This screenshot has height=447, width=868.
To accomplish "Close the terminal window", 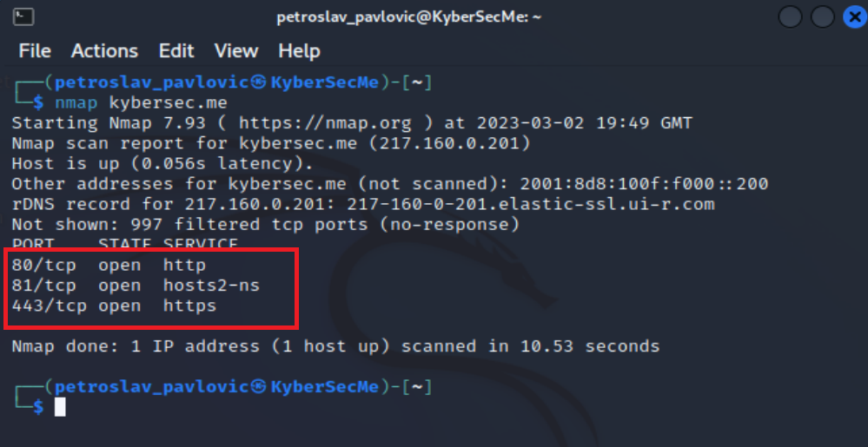I will (x=852, y=17).
